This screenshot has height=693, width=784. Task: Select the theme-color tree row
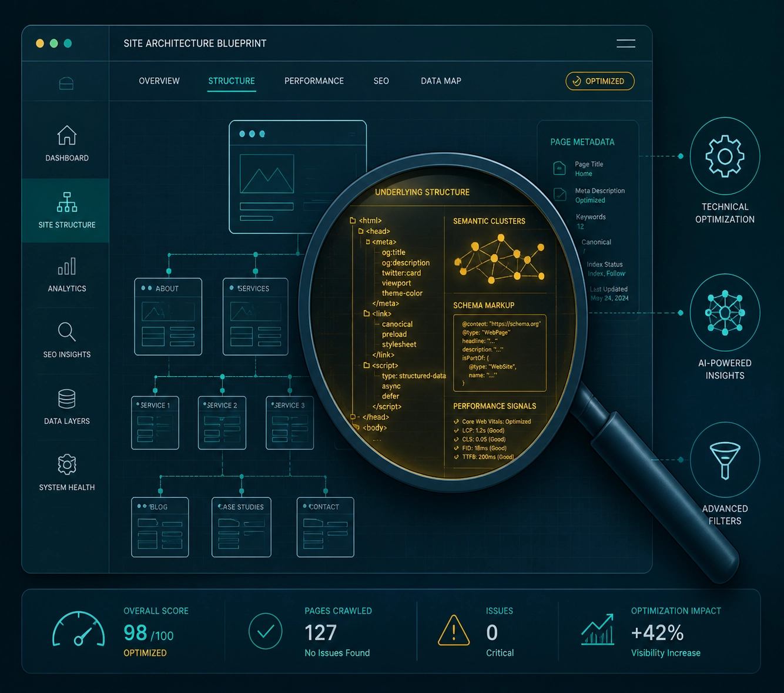pos(402,293)
